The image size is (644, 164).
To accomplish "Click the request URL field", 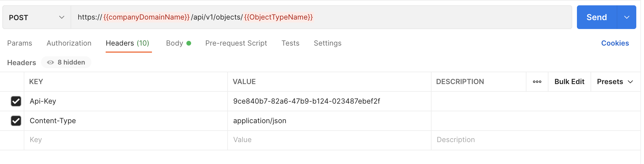I will click(415, 17).
